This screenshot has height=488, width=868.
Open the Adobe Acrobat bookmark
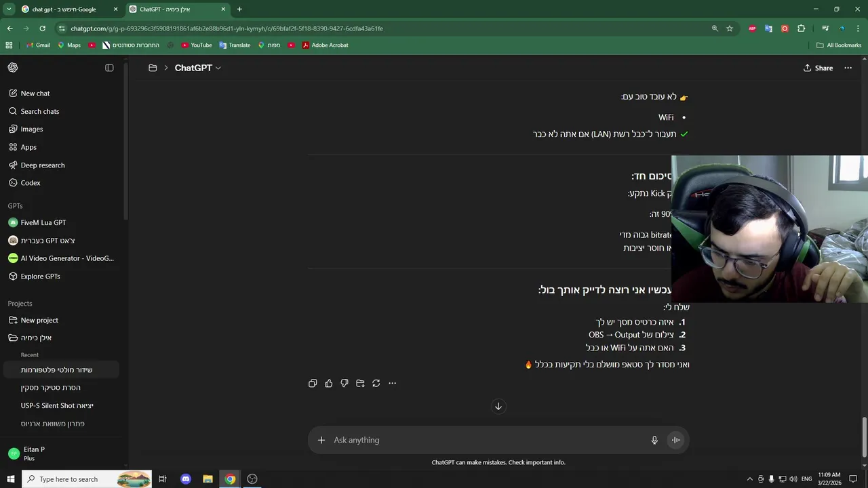pos(325,45)
